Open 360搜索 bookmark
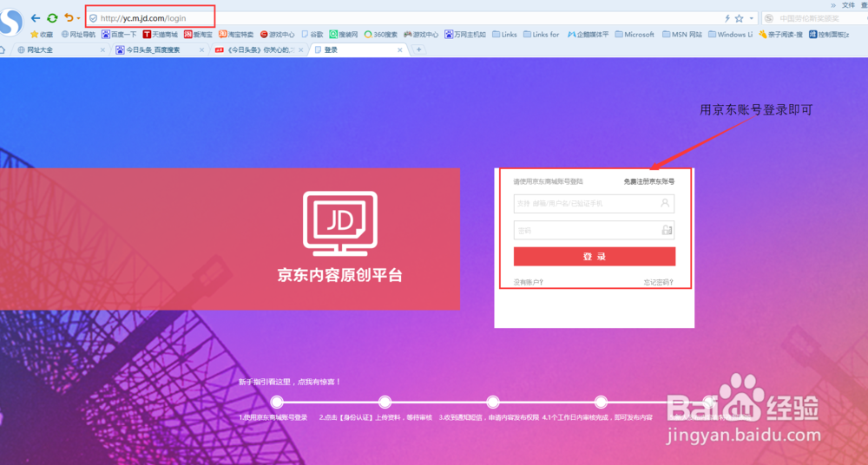Viewport: 868px width, 465px height. point(381,35)
